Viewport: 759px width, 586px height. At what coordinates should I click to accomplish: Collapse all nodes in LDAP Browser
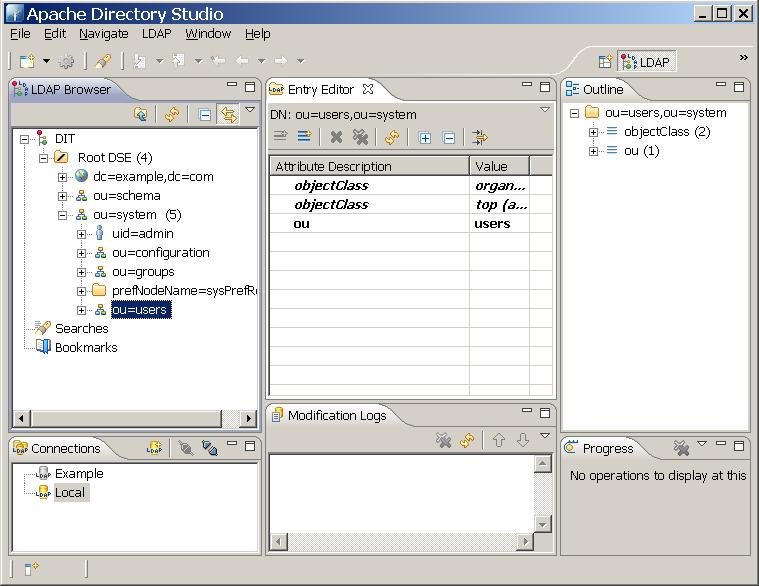click(x=205, y=115)
